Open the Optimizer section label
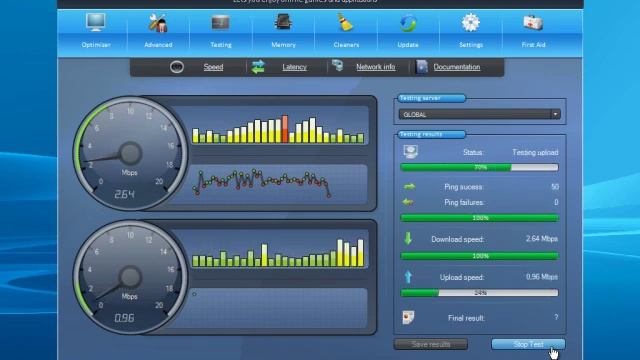 pyautogui.click(x=96, y=45)
